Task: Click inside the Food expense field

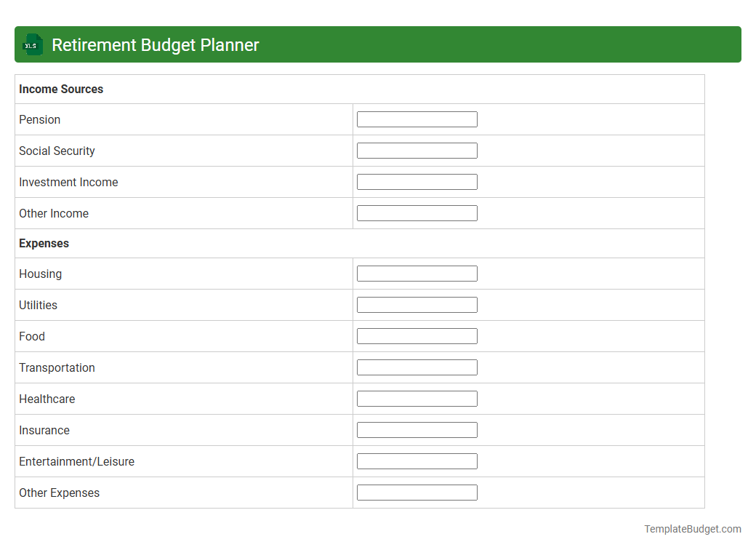Action: 417,335
